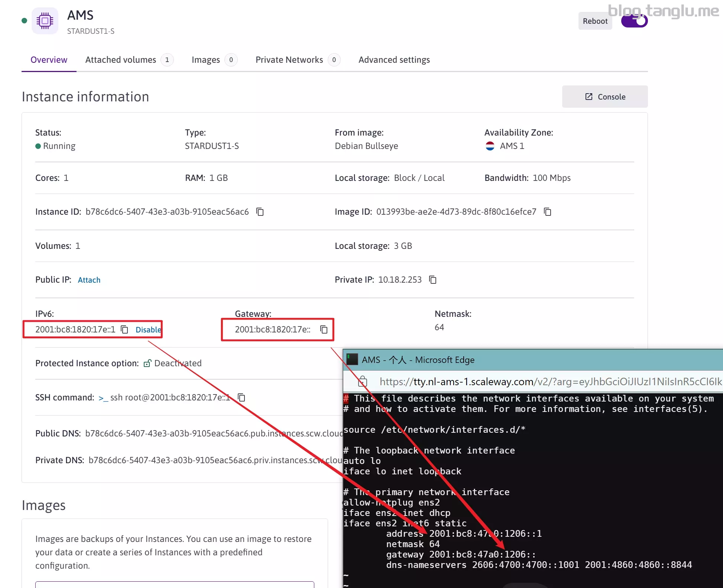Disable the IPv6 address

(148, 329)
